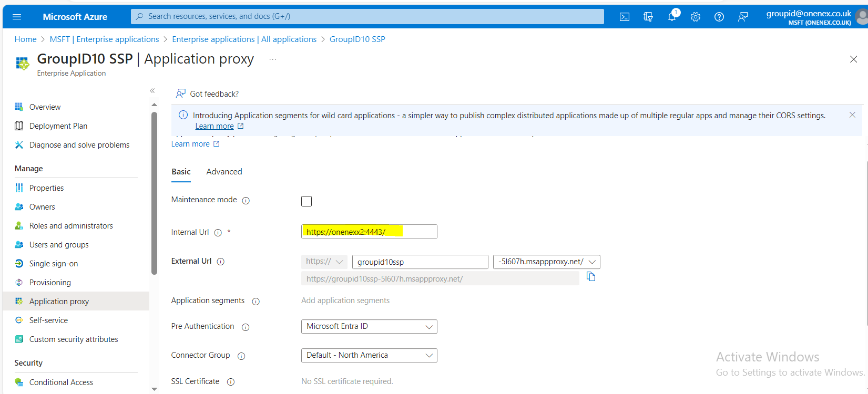Open the Directories and subscriptions filter icon
The width and height of the screenshot is (868, 394).
pyautogui.click(x=648, y=17)
